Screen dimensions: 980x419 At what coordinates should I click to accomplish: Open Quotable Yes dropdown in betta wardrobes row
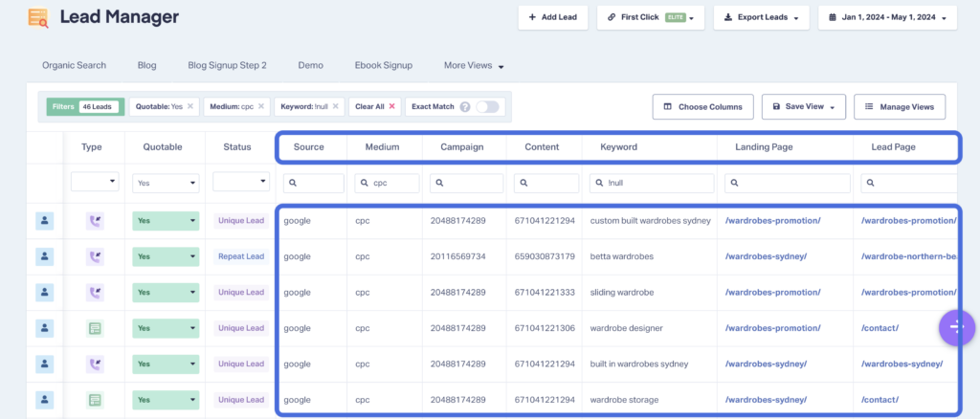[166, 256]
